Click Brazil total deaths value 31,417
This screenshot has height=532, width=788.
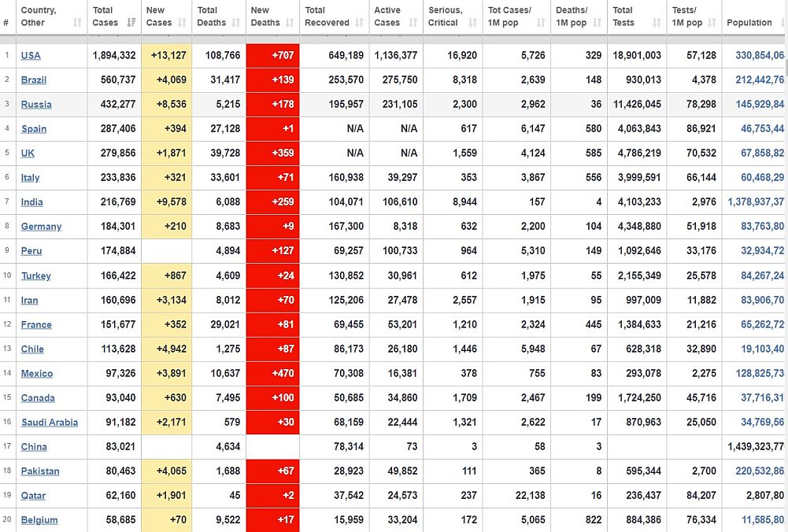pos(225,79)
